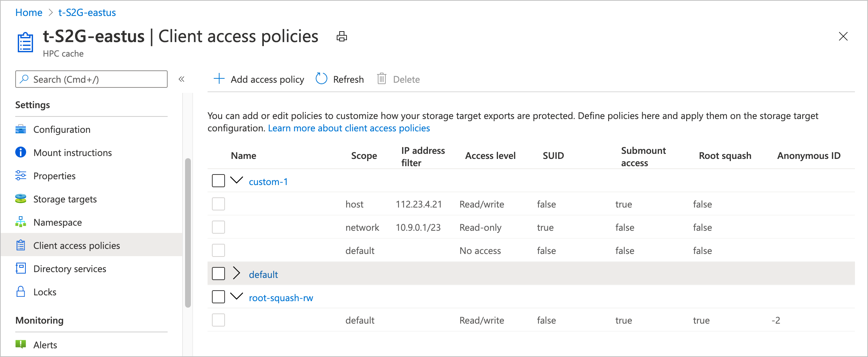
Task: Collapse the custom-1 policy rules
Action: coord(237,180)
